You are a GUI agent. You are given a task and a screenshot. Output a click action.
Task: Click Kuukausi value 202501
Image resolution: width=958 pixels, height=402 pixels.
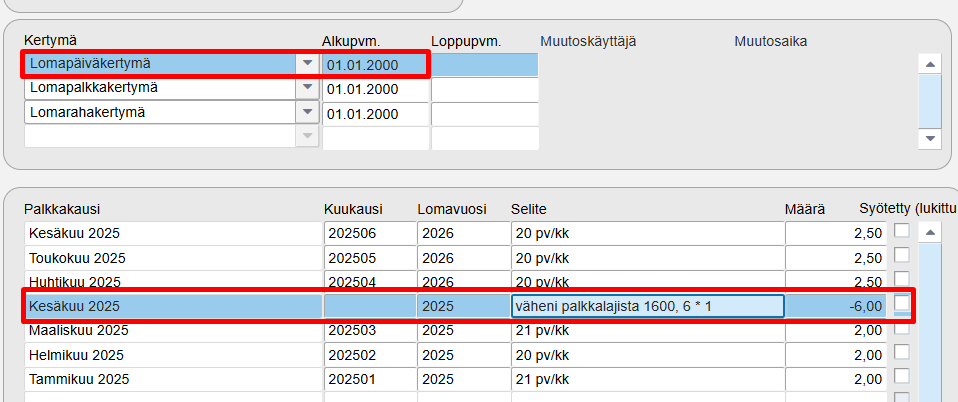[370, 379]
